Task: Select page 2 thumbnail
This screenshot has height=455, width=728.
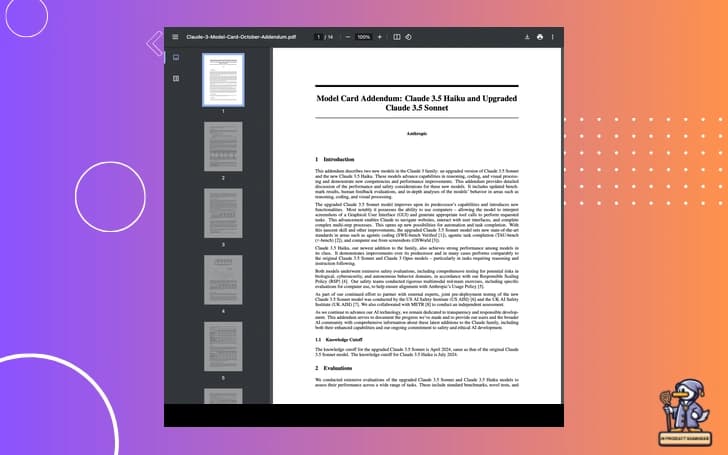Action: 223,146
